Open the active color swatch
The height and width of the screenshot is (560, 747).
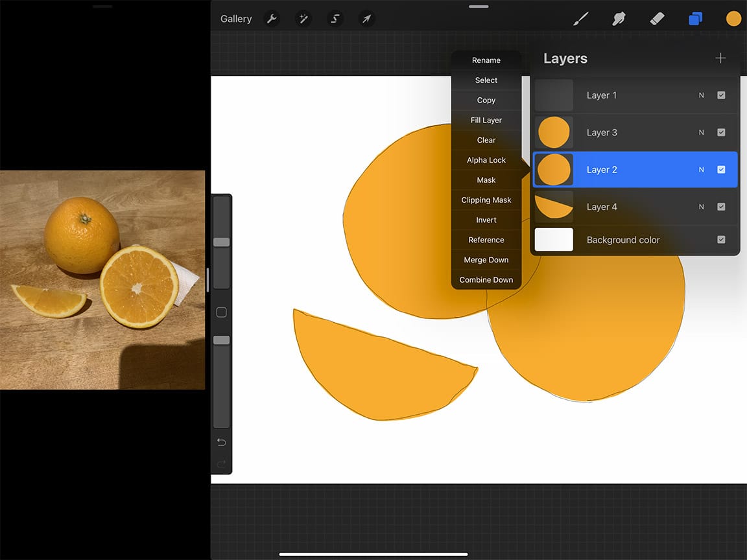pos(733,18)
